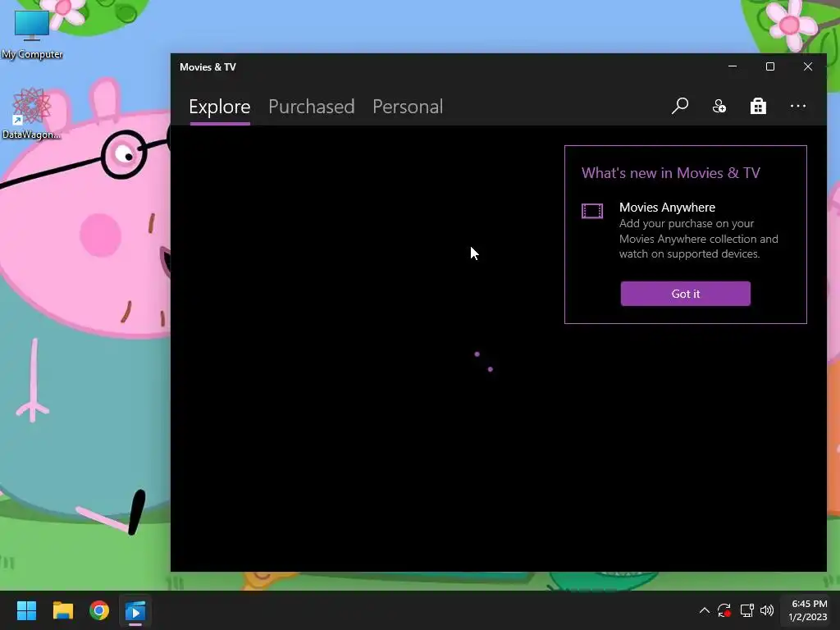Screen dimensions: 840x630
Task: Open the more options ellipsis menu
Action: click(797, 106)
